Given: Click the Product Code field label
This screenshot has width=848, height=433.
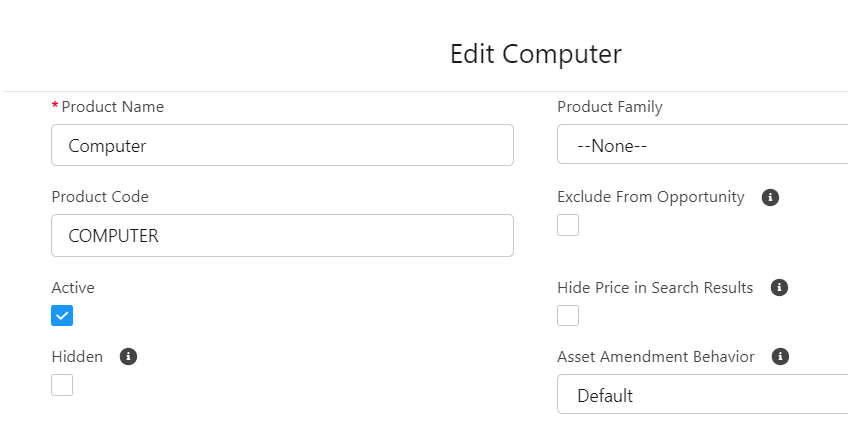Looking at the screenshot, I should tap(100, 197).
